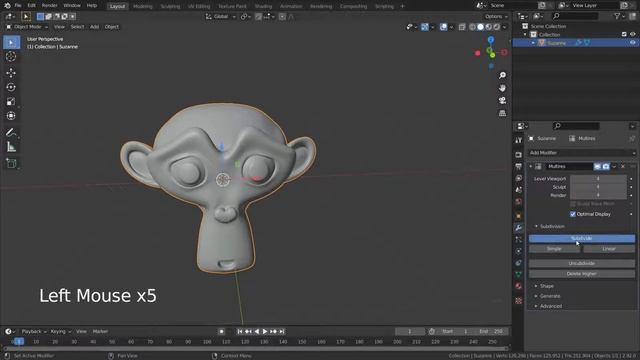This screenshot has height=360, width=640.
Task: Open the Playback dropdown in timeline
Action: pos(33,331)
